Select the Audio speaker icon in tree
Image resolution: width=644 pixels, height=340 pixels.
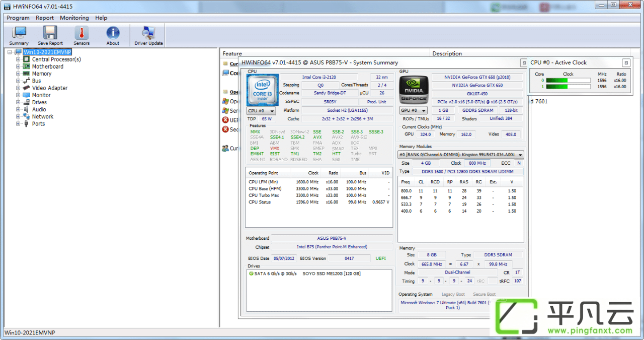pos(26,109)
